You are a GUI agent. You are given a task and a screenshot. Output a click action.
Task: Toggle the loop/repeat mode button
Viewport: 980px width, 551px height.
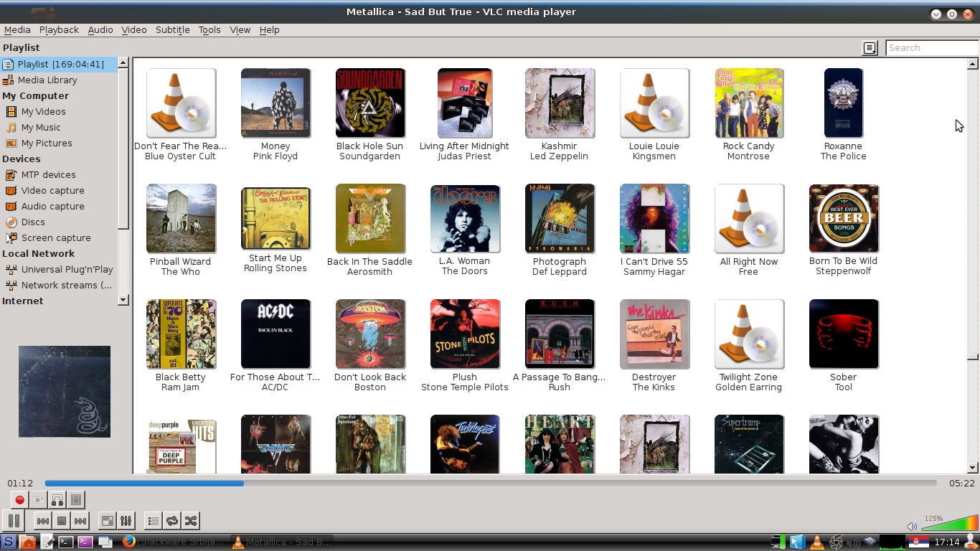tap(172, 521)
